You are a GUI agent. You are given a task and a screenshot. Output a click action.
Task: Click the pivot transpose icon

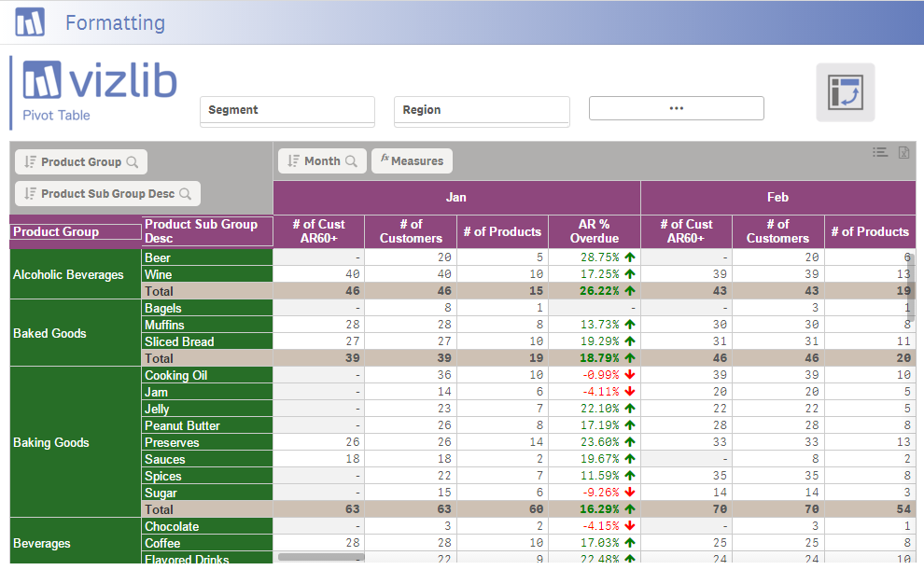pyautogui.click(x=845, y=94)
